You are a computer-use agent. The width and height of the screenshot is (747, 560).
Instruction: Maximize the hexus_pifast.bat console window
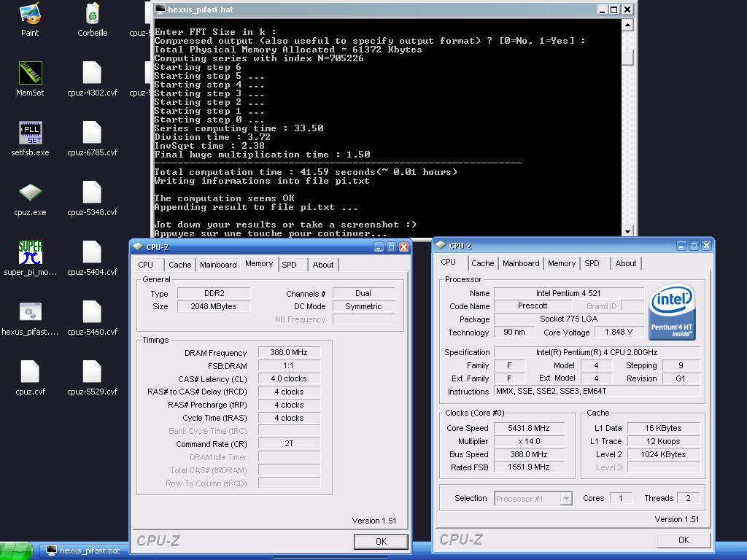point(614,9)
